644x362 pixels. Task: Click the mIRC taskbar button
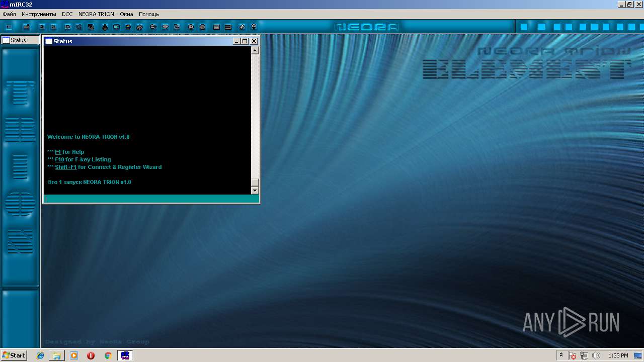coord(125,355)
